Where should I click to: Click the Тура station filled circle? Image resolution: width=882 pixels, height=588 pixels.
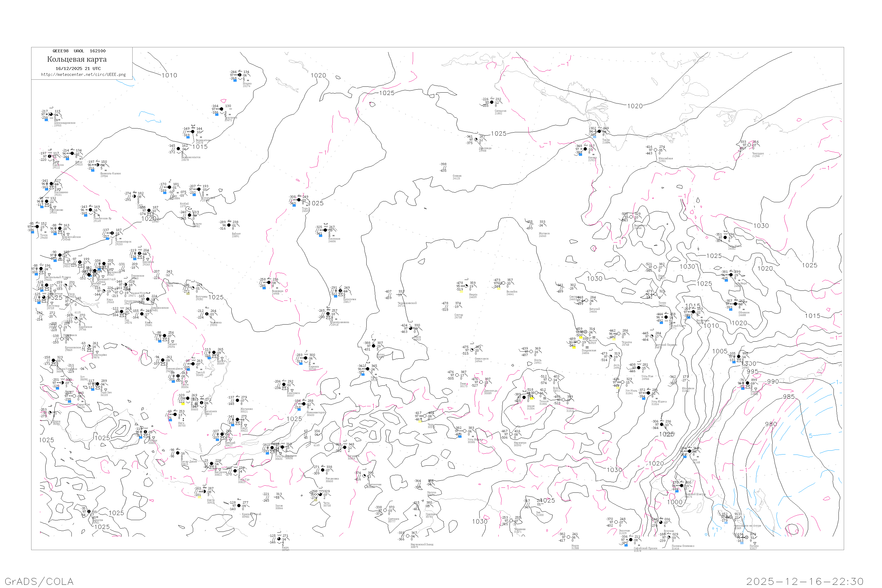point(299,200)
